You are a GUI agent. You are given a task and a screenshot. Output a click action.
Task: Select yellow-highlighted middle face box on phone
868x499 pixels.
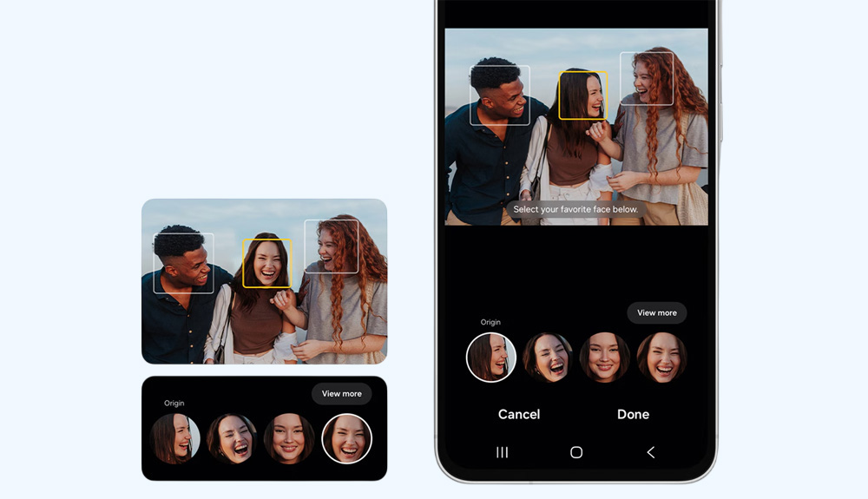[583, 95]
